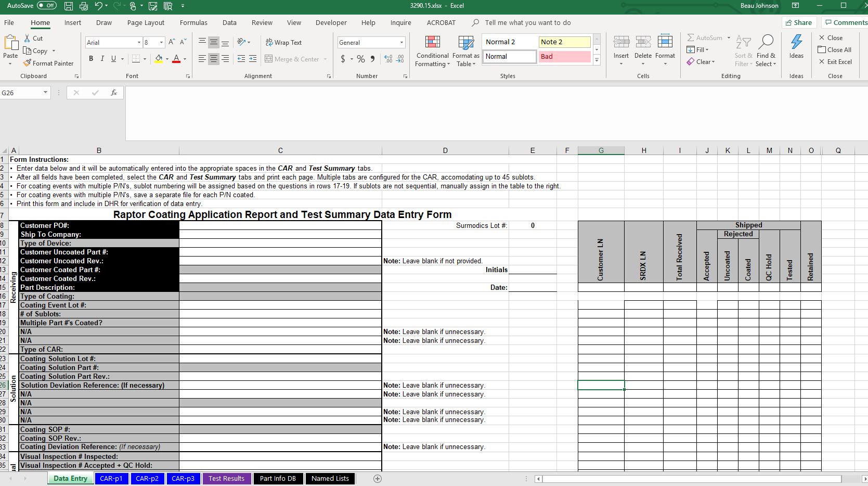This screenshot has height=486, width=868.
Task: Center-align the cell text
Action: click(x=214, y=59)
